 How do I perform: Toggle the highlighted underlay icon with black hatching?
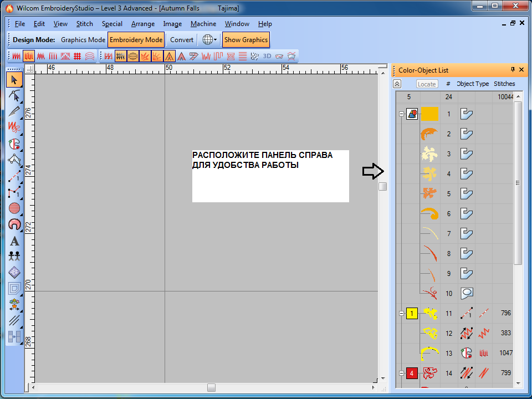pyautogui.click(x=120, y=56)
